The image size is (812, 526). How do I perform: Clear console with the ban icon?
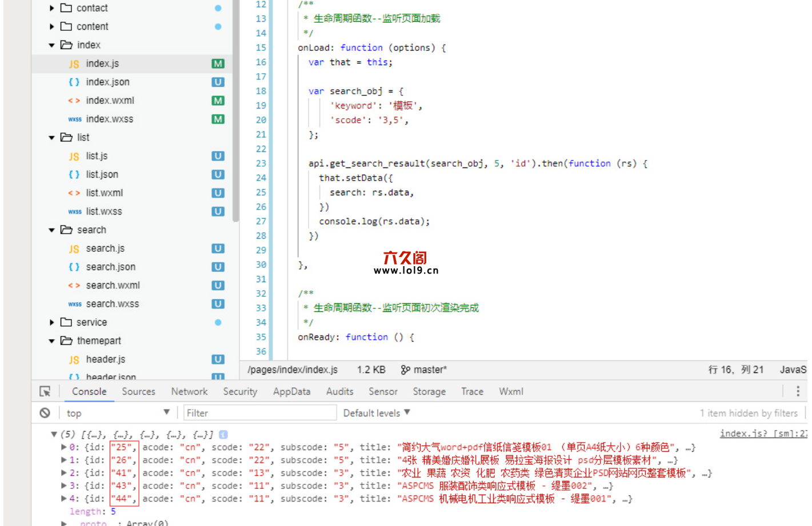tap(45, 413)
